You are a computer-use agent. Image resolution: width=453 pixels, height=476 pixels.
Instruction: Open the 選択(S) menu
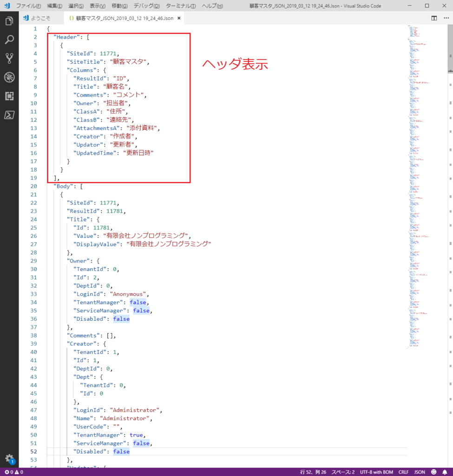pyautogui.click(x=76, y=6)
